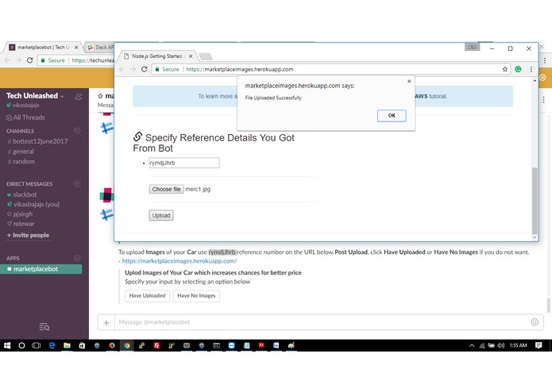Click the Choose file button
552x392 pixels.
coord(166,189)
